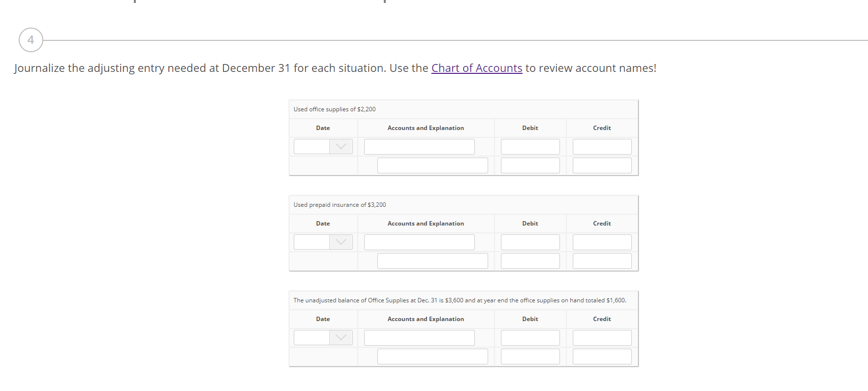Click the unadjusted balance of Office Supplies description

(460, 300)
